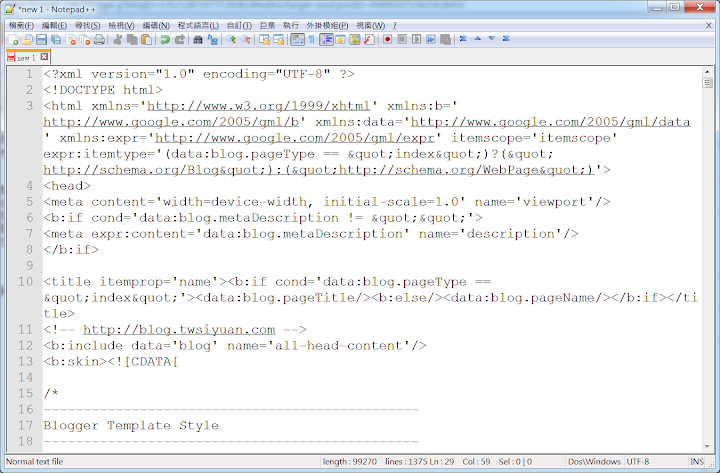Click the macro Playback icon
The height and width of the screenshot is (473, 720).
(416, 39)
